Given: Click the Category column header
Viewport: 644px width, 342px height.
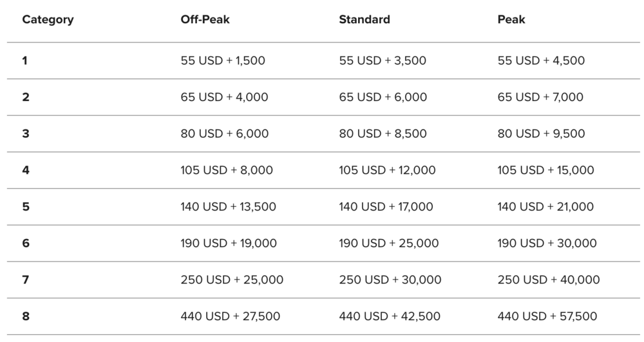Looking at the screenshot, I should click(x=48, y=19).
